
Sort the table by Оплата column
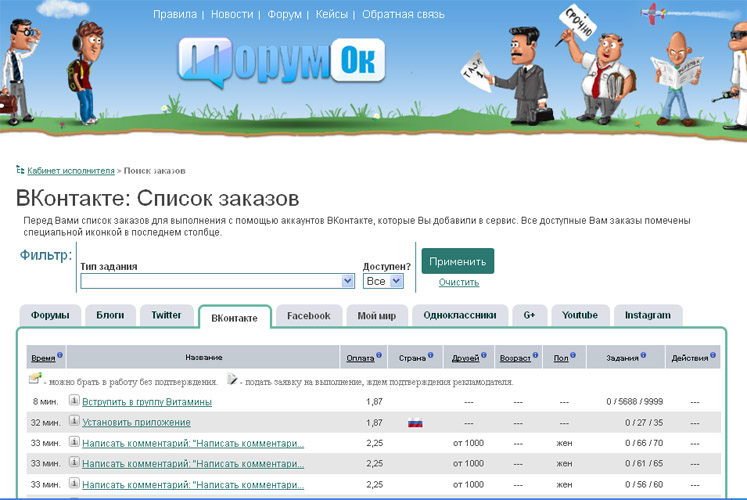point(360,359)
